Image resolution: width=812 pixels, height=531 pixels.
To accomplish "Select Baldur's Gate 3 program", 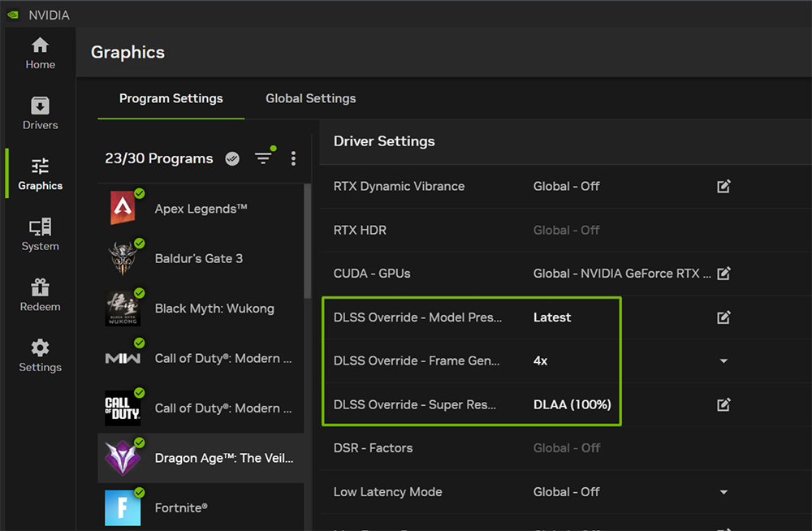I will tap(198, 259).
